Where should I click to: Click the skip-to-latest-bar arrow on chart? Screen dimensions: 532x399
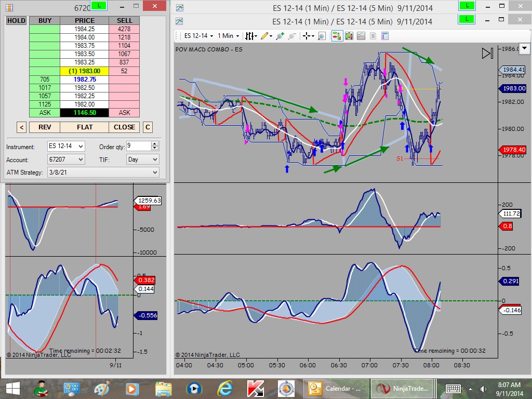point(487,53)
